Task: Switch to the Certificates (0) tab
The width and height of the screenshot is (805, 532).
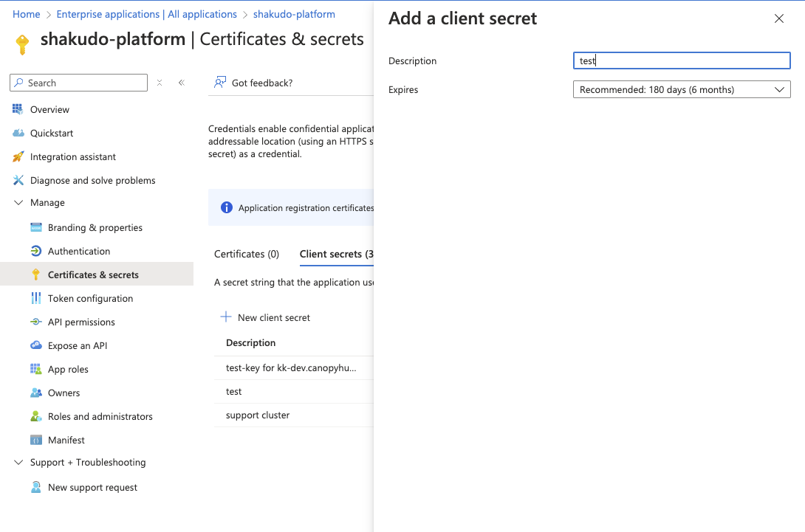Action: (247, 254)
